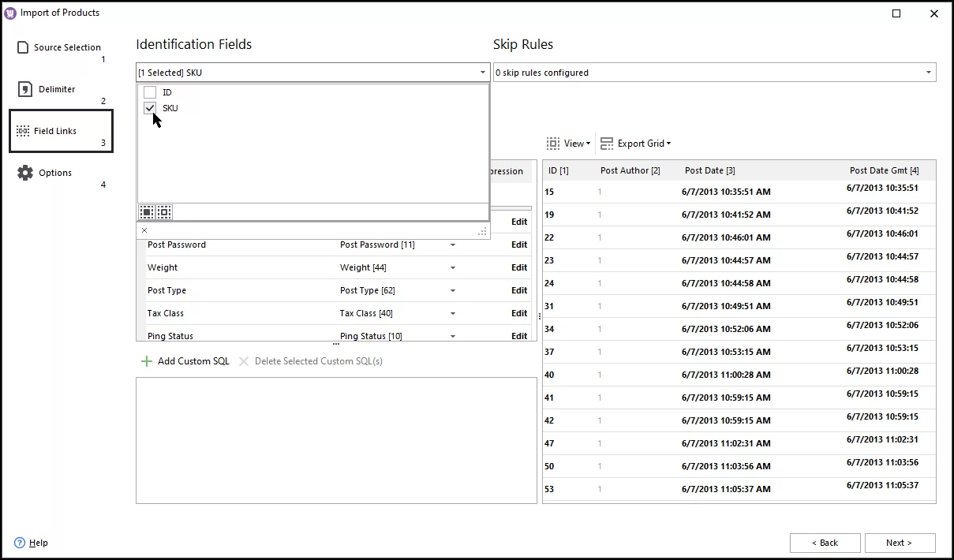Screen dimensions: 954x560
Task: Open the Skip Rules dropdown
Action: point(928,72)
